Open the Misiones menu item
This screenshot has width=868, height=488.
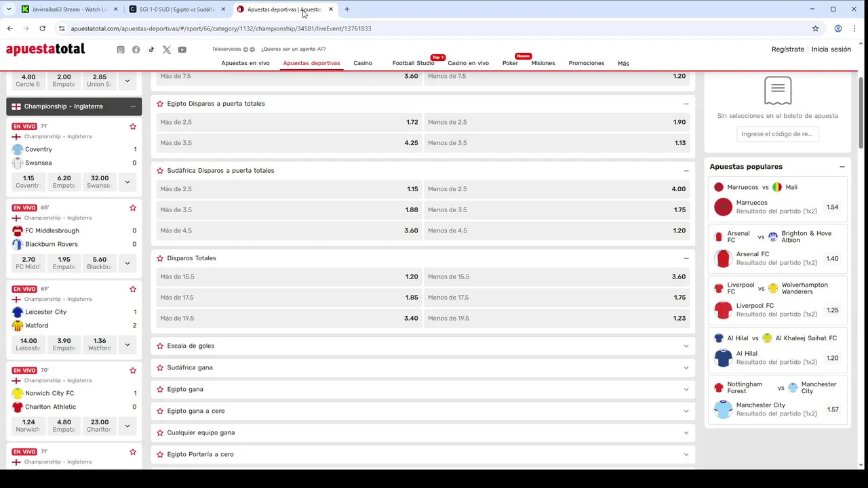click(543, 63)
